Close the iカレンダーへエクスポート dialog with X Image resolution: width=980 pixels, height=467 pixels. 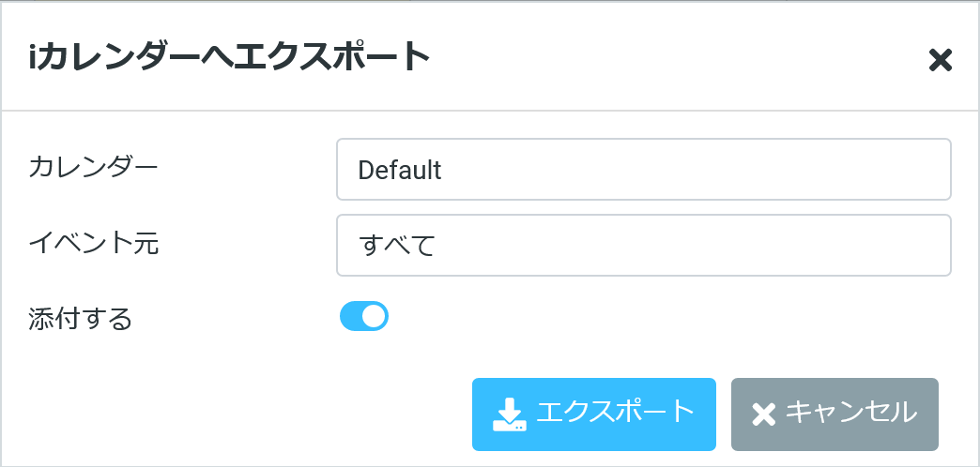click(x=940, y=61)
